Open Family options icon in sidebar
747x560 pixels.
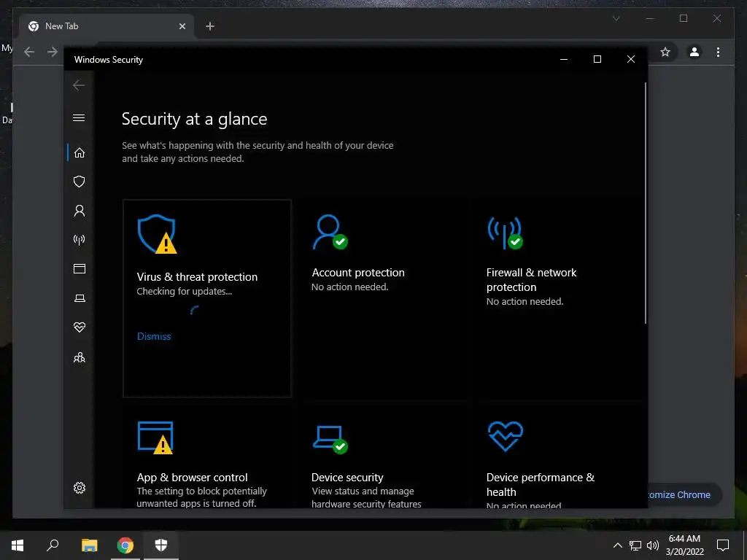pyautogui.click(x=80, y=357)
